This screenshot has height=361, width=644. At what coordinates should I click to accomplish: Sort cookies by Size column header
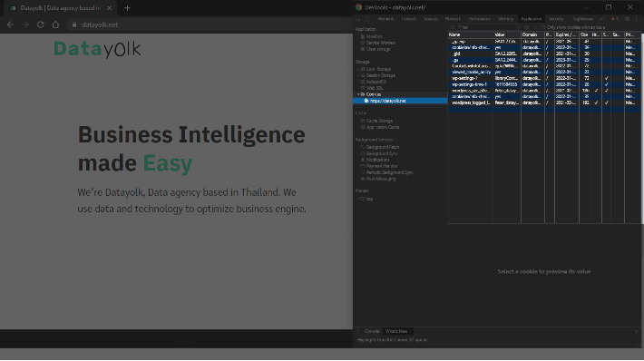click(x=585, y=34)
